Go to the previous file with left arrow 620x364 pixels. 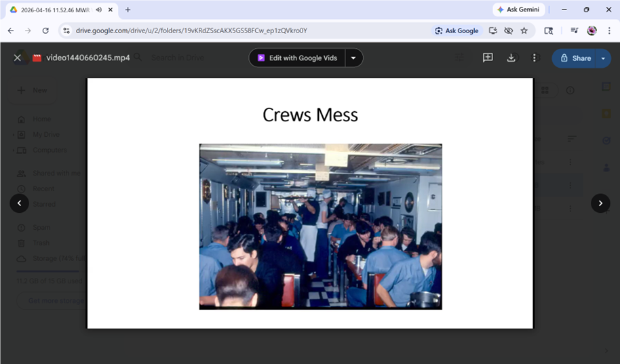(x=20, y=203)
